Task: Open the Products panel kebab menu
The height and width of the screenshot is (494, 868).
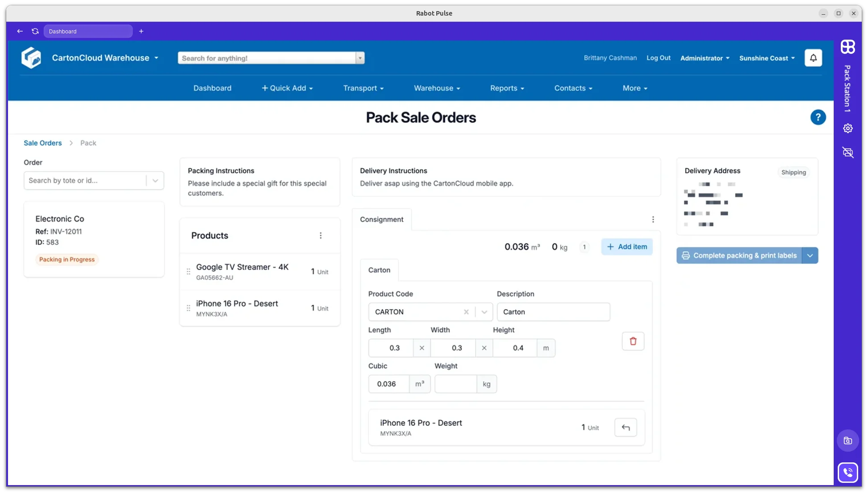Action: (x=320, y=235)
